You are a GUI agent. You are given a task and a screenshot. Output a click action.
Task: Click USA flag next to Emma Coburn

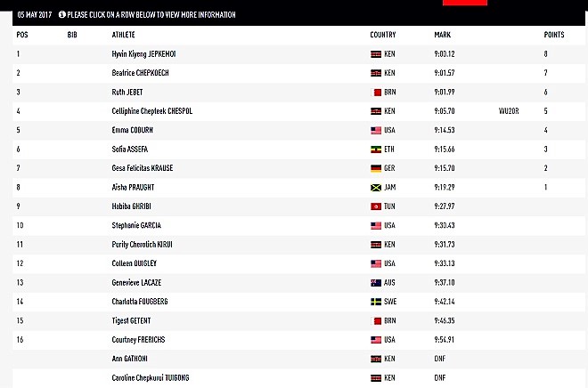[x=375, y=131]
